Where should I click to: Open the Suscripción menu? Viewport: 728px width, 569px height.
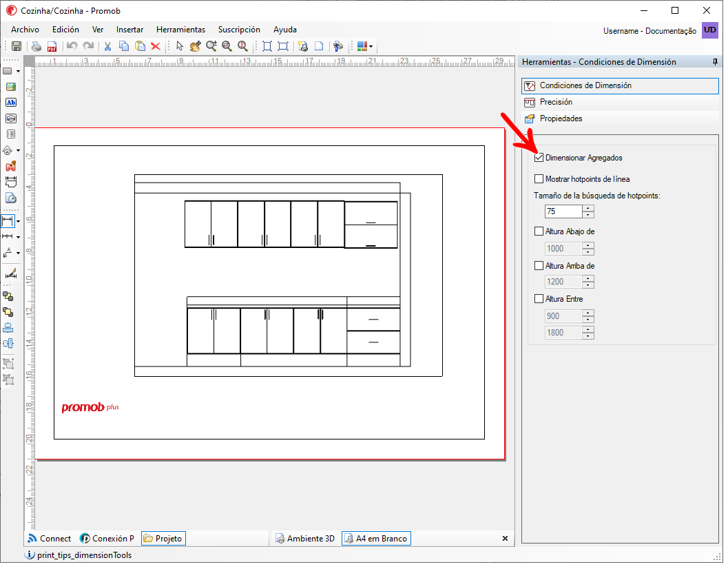tap(240, 30)
